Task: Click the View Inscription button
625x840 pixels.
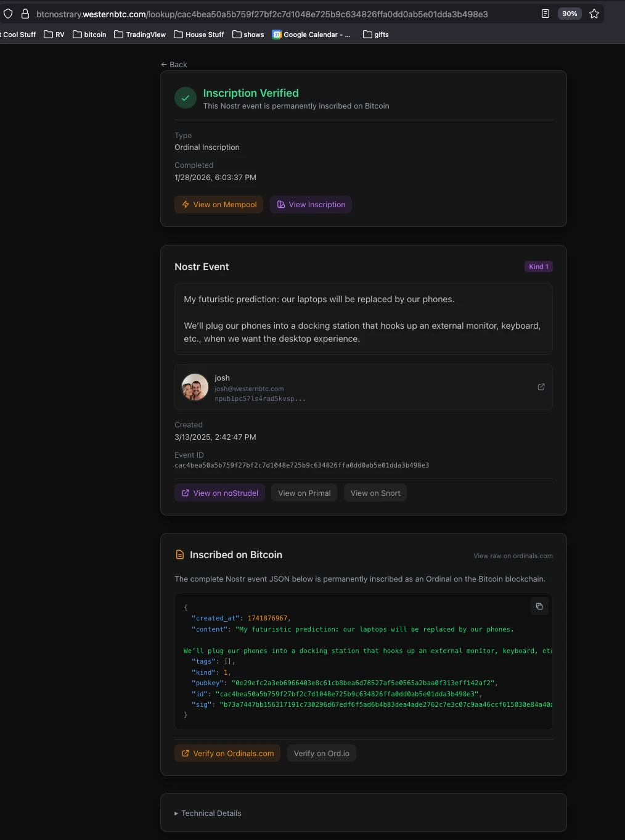Action: click(311, 205)
